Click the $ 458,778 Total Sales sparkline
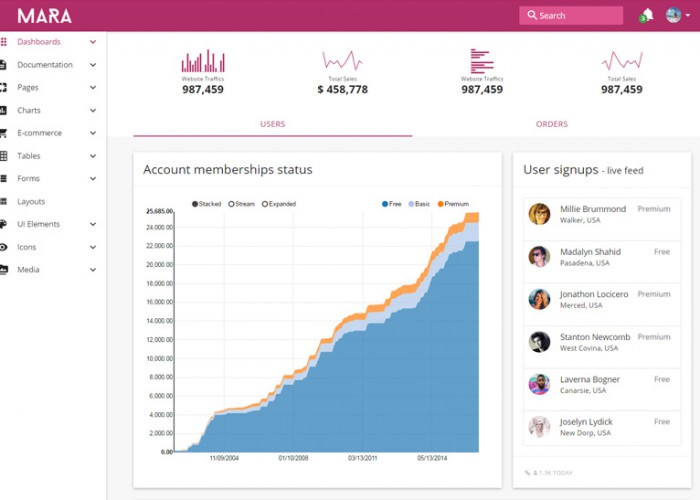This screenshot has width=700, height=500. coord(342,60)
